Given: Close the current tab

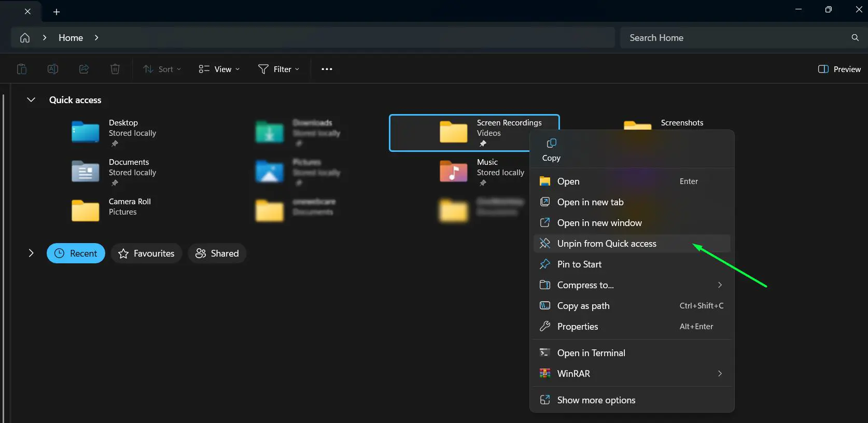Looking at the screenshot, I should coord(27,11).
